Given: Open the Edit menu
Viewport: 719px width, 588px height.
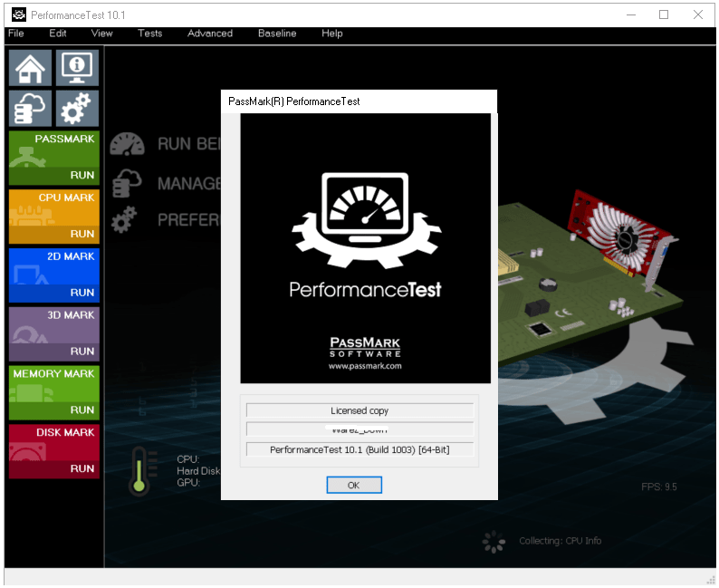Looking at the screenshot, I should [x=58, y=34].
